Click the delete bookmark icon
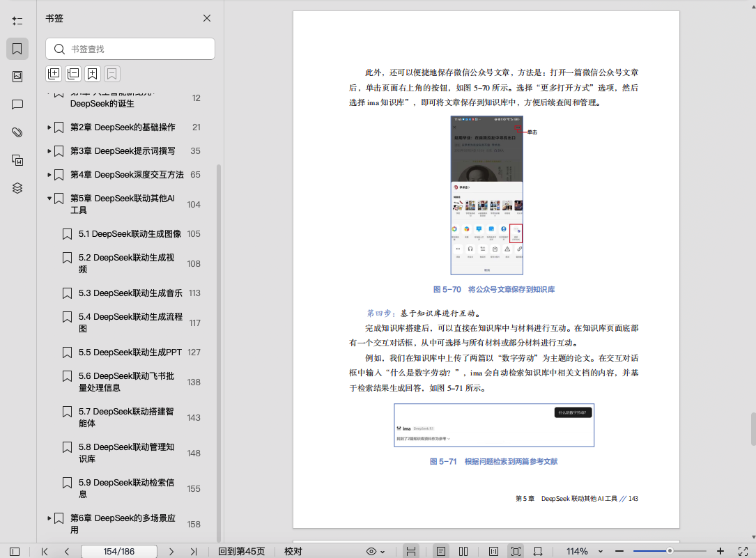756x558 pixels. pos(112,74)
